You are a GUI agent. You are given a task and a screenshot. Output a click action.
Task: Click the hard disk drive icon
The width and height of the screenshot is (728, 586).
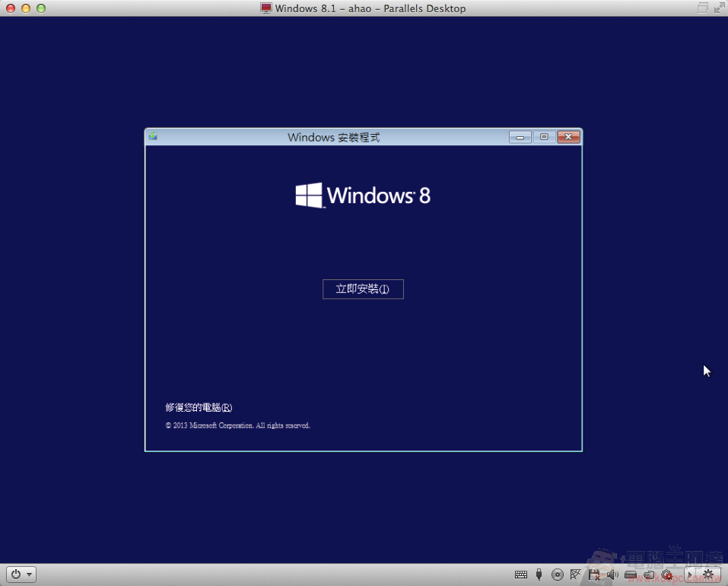pos(631,575)
